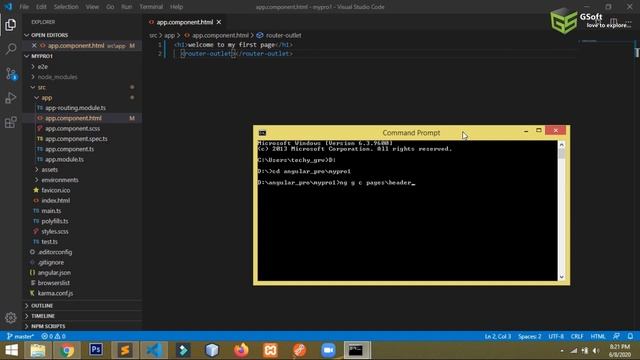Image resolution: width=640 pixels, height=360 pixels.
Task: Click the clock in the taskbar
Action: 619,351
